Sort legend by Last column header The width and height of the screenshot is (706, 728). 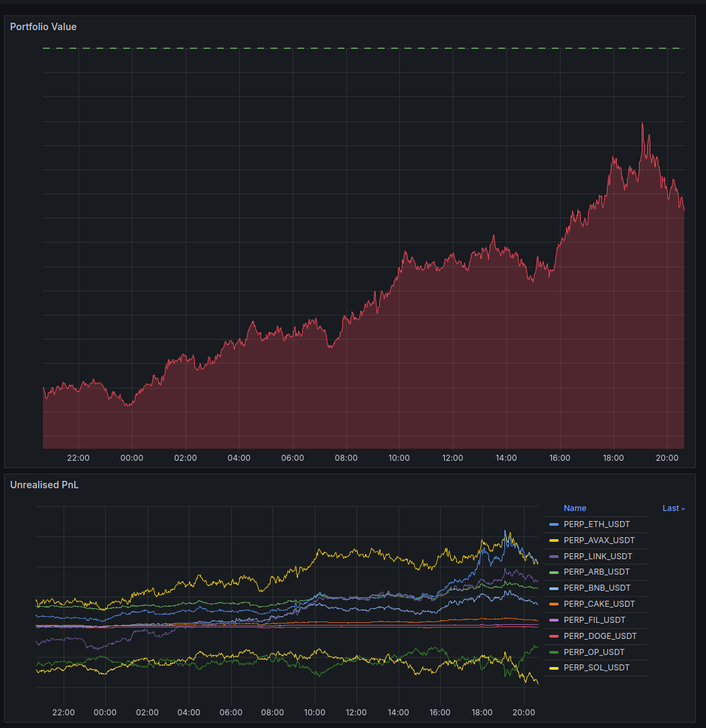673,508
